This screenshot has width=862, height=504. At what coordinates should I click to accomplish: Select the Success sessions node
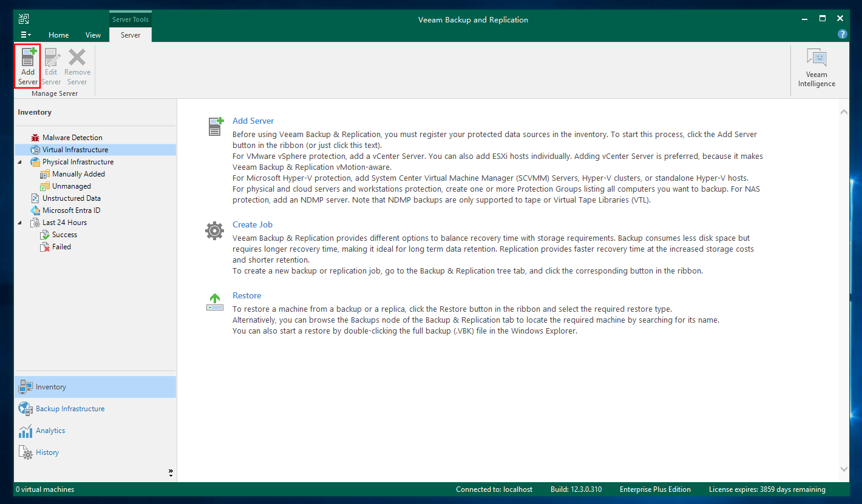(64, 235)
